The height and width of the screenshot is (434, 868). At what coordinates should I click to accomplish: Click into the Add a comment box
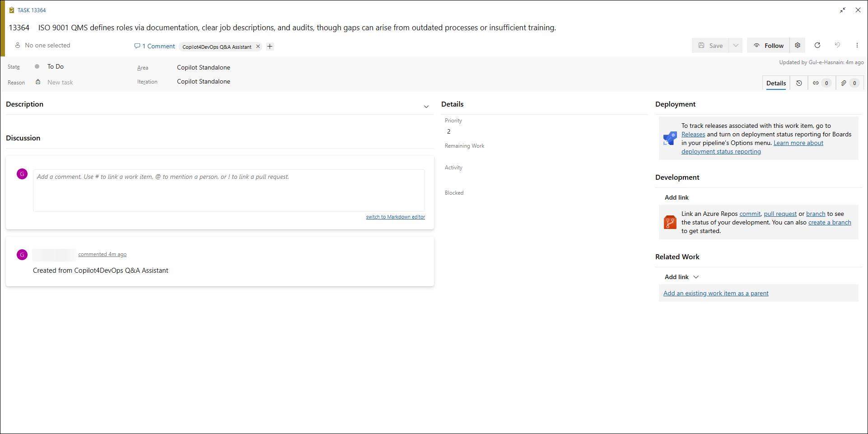point(229,190)
